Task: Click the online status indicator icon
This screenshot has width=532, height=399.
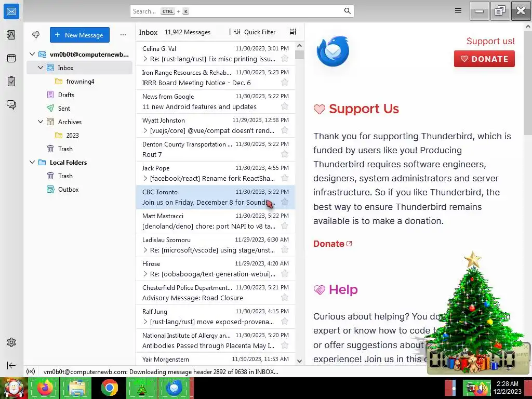Action: [31, 371]
